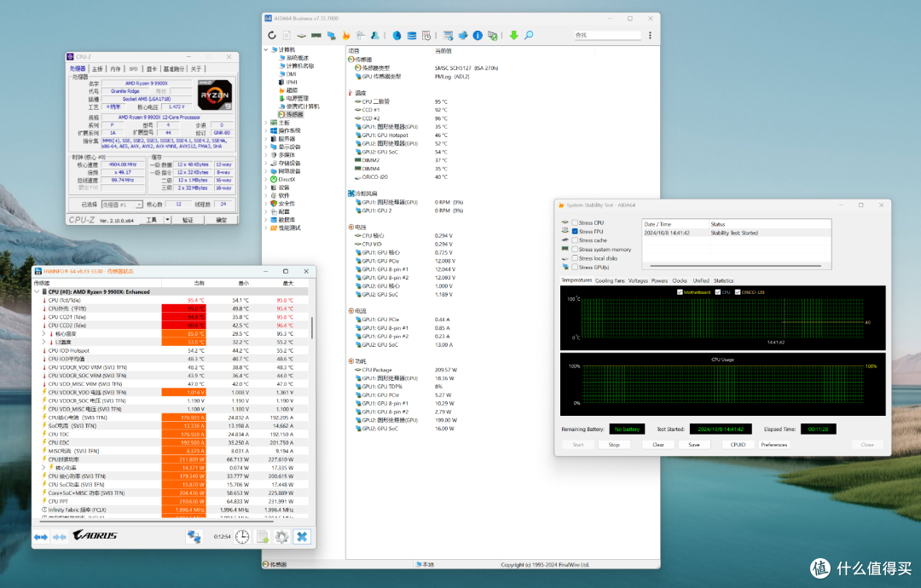Click the green memory module icon in AIDA64 toolbar
921x588 pixels.
316,35
